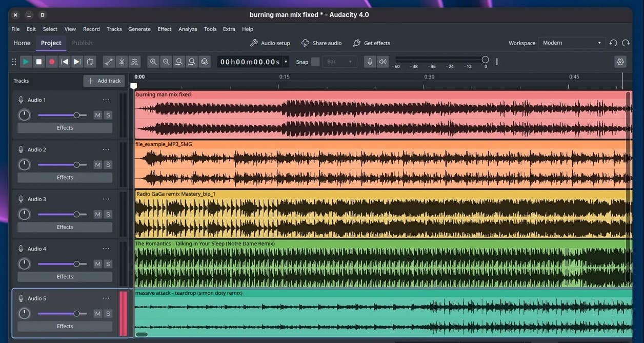Select the split tool scissors icon

122,62
